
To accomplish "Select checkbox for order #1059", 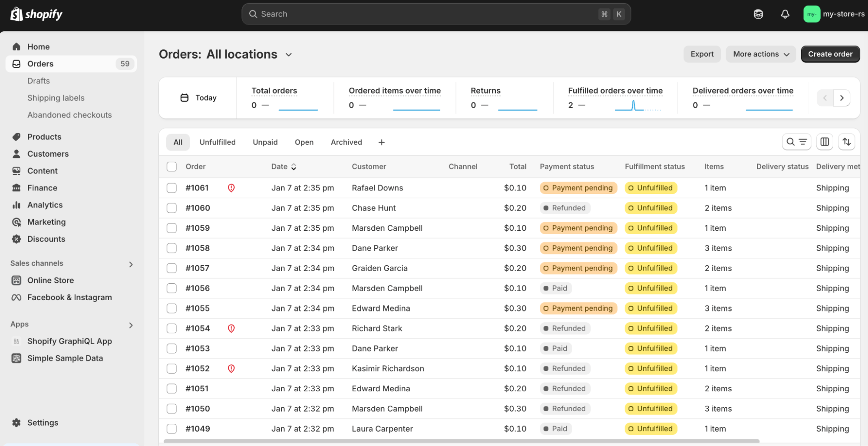I will pos(172,228).
